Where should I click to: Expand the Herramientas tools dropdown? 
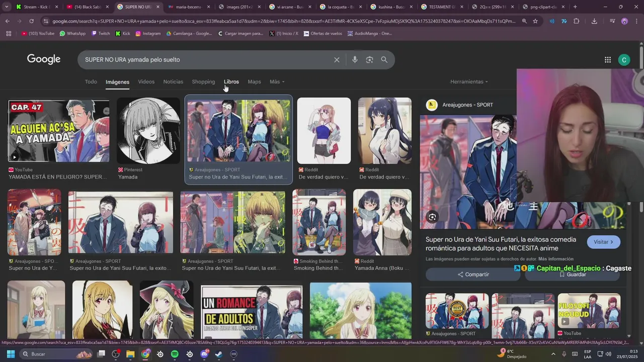coord(469,82)
